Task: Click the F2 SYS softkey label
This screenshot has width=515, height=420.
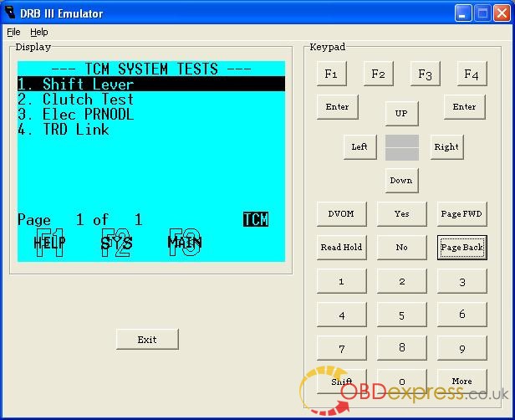Action: pos(116,243)
